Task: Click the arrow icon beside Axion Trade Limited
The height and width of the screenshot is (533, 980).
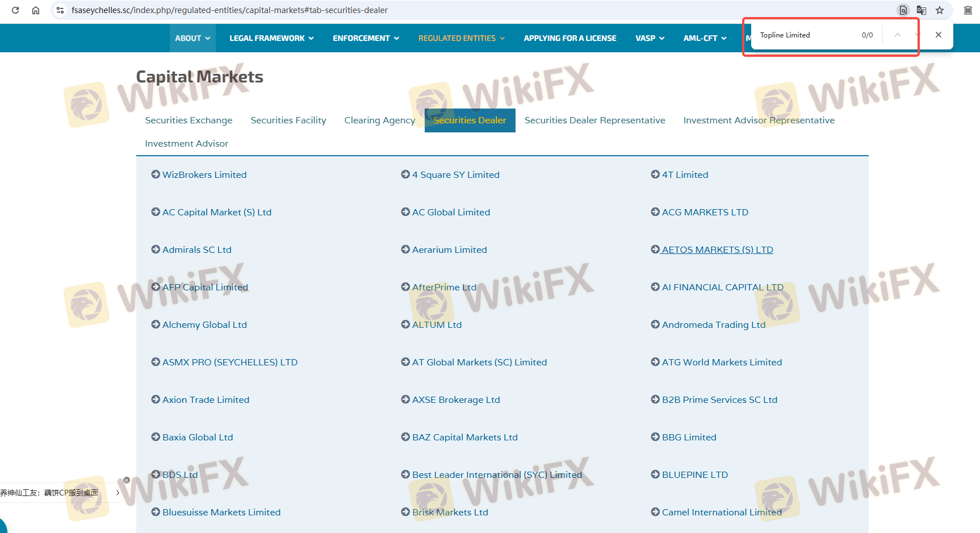Action: click(x=156, y=399)
